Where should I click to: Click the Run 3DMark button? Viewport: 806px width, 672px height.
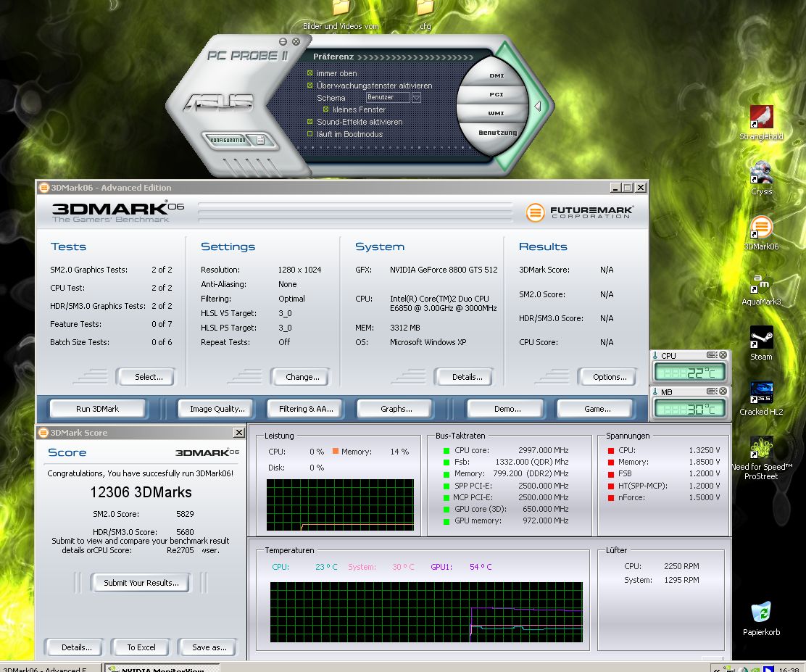click(x=97, y=409)
